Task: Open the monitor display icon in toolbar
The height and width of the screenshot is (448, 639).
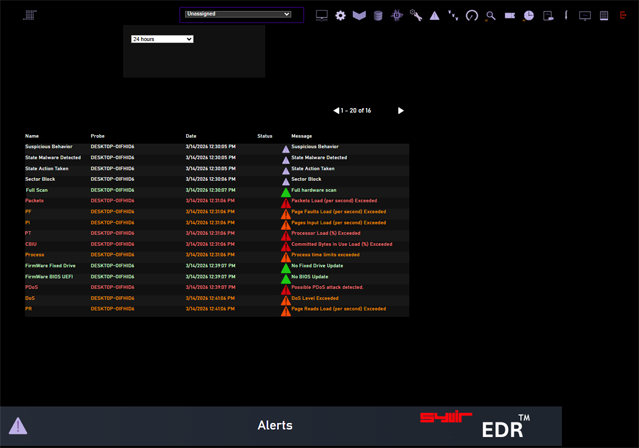Action: (322, 15)
